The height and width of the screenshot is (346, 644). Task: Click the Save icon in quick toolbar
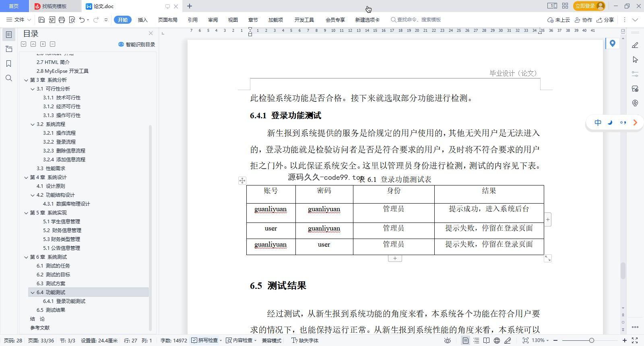coord(41,20)
